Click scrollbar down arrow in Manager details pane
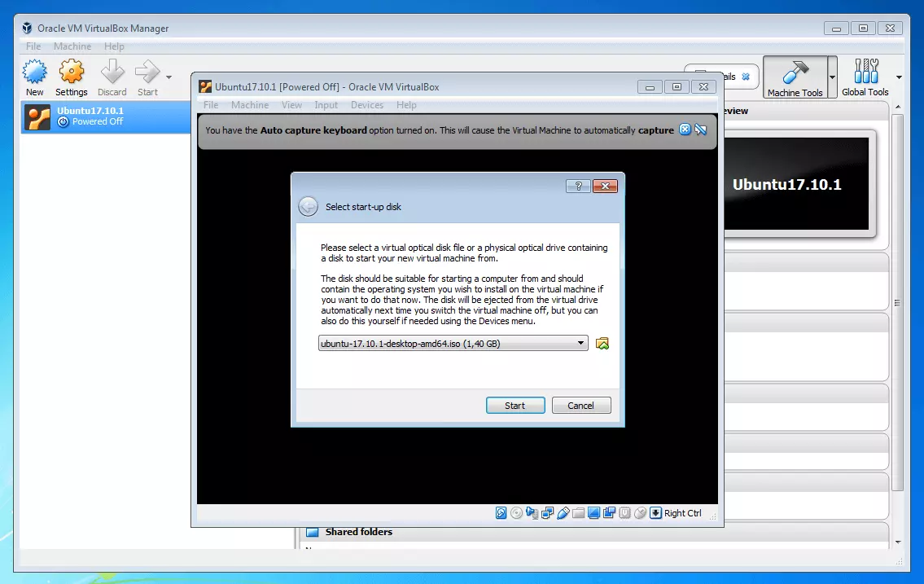The width and height of the screenshot is (924, 584). pyautogui.click(x=897, y=542)
